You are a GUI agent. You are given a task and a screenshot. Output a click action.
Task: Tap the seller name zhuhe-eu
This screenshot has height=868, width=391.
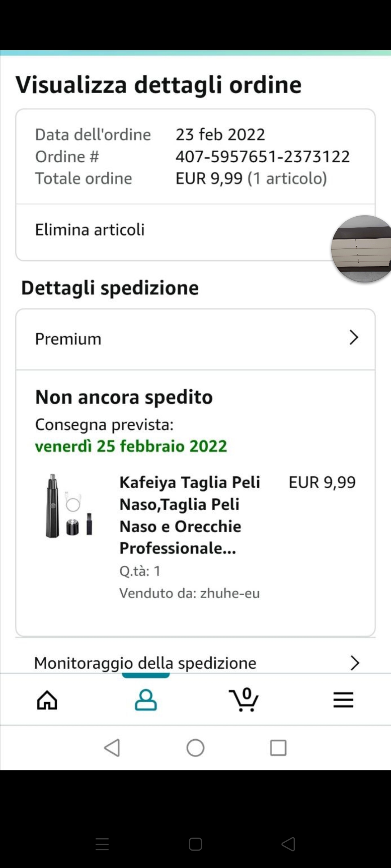click(x=230, y=593)
